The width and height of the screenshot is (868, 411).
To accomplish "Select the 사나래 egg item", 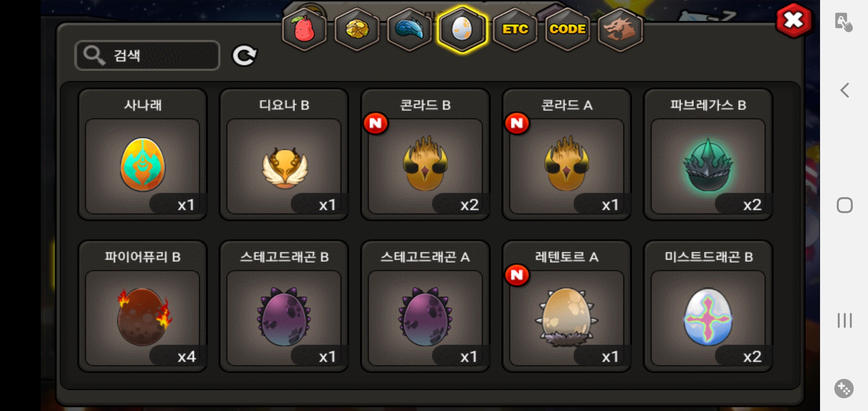I will click(x=143, y=154).
